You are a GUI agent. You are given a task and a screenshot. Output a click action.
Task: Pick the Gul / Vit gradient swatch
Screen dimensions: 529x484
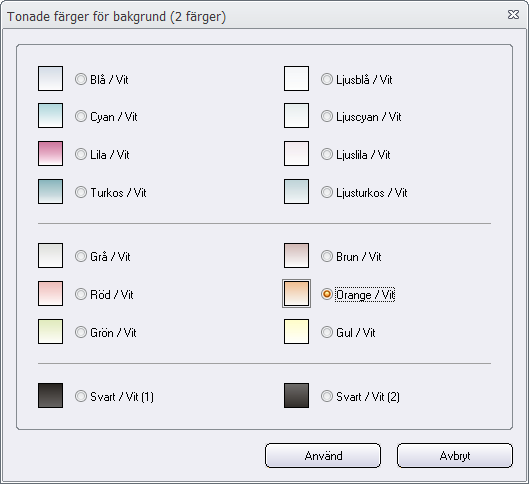click(296, 332)
